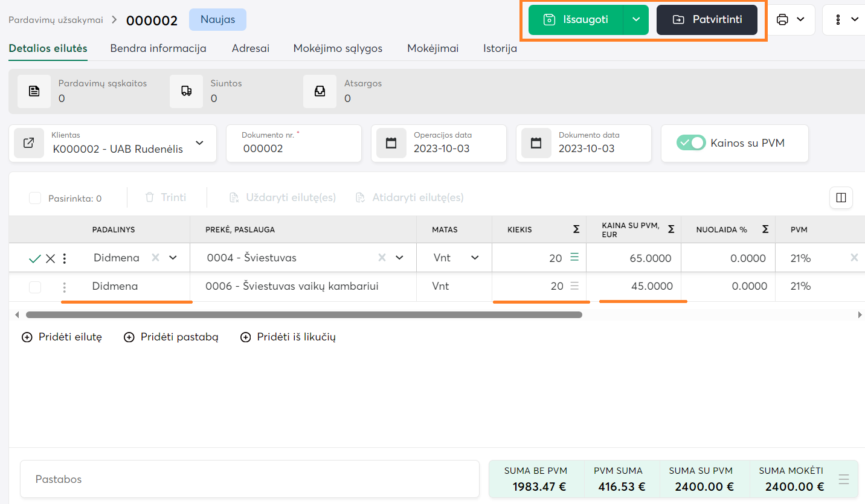This screenshot has height=504, width=865.
Task: Open the Mokėjimo sąlygos tab
Action: [x=338, y=48]
